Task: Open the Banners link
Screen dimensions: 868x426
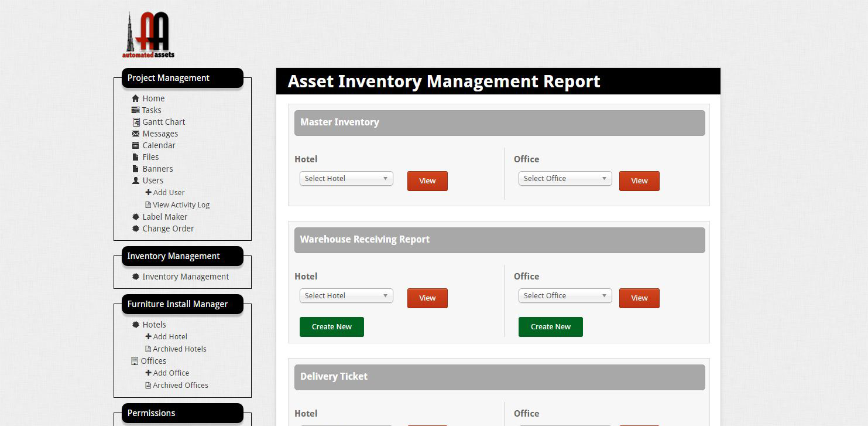Action: (x=157, y=169)
